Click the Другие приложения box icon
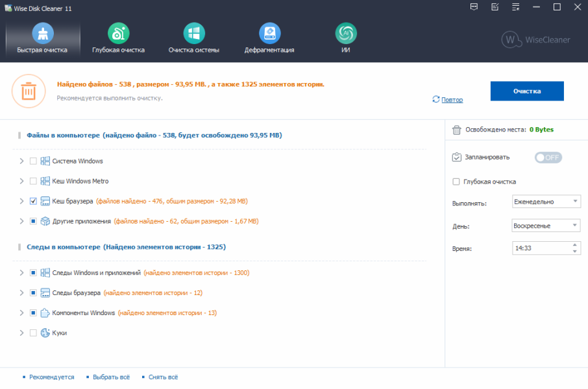 pos(45,221)
